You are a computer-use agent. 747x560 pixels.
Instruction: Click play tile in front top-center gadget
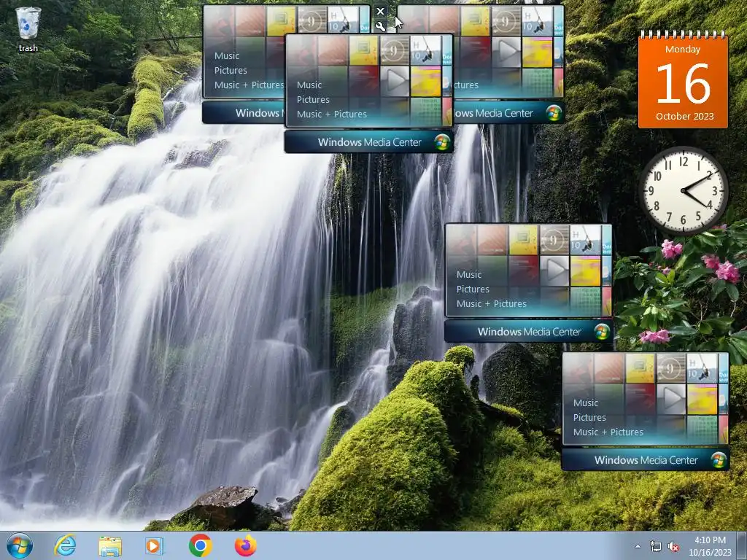tap(395, 82)
